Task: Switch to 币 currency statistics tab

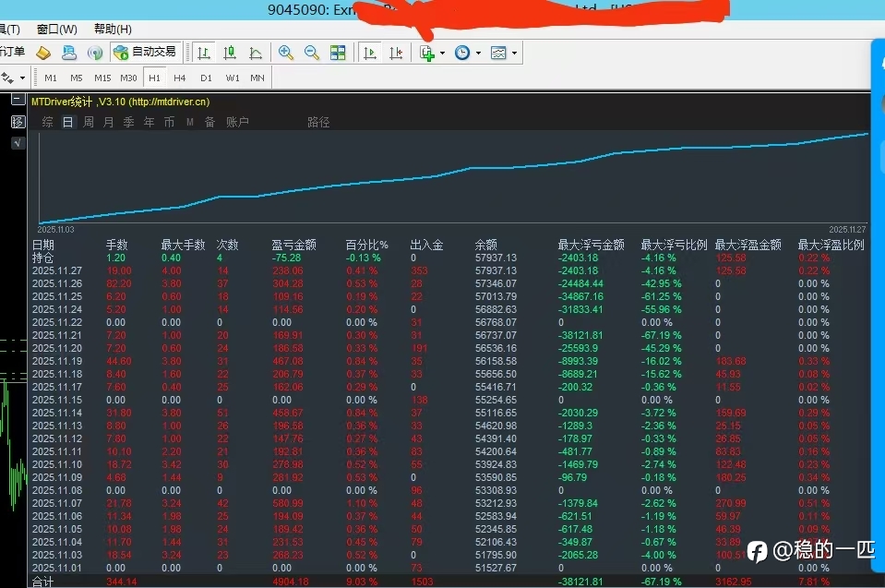Action: click(x=169, y=122)
